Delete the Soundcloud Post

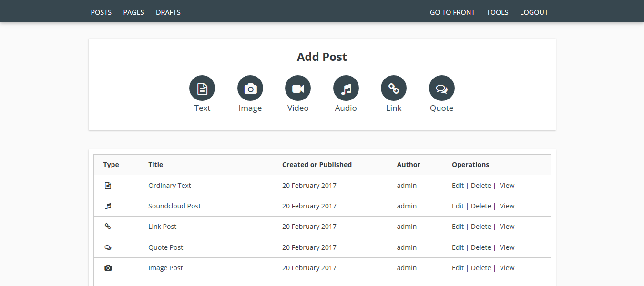tap(480, 206)
